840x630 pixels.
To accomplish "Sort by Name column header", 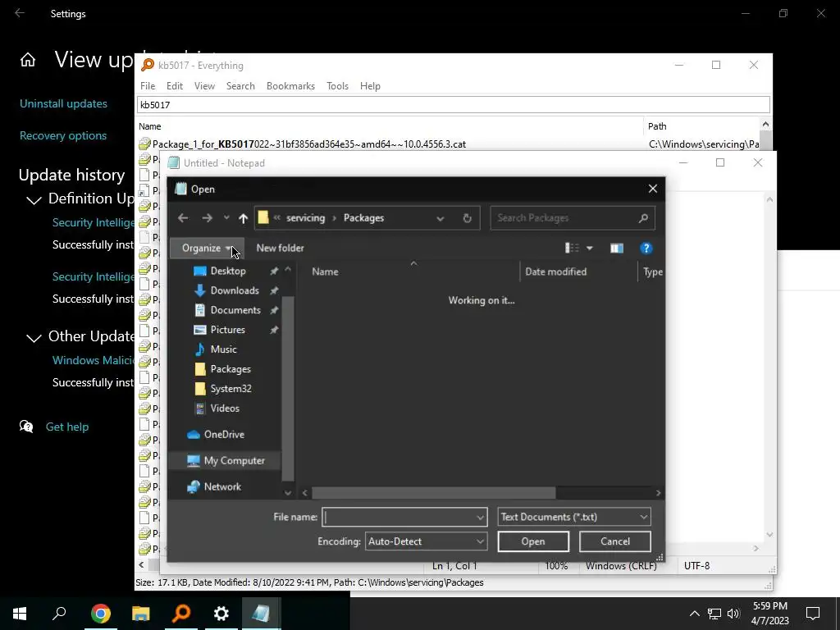I will tap(325, 272).
